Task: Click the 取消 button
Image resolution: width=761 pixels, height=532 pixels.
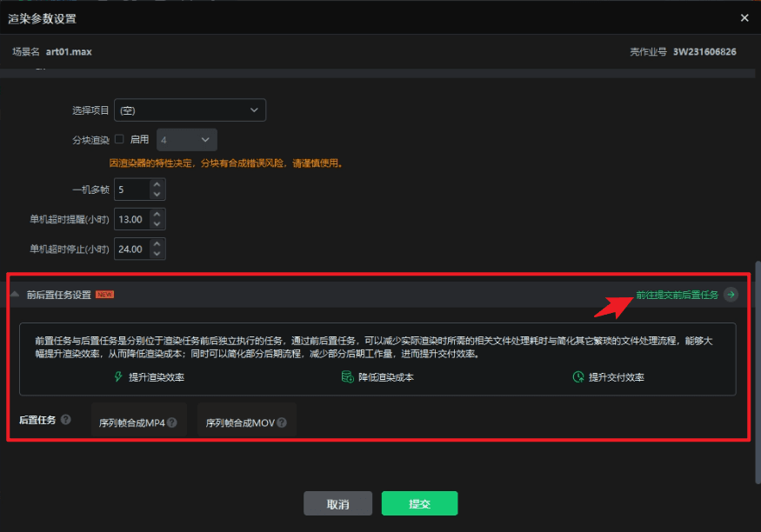Action: tap(337, 503)
